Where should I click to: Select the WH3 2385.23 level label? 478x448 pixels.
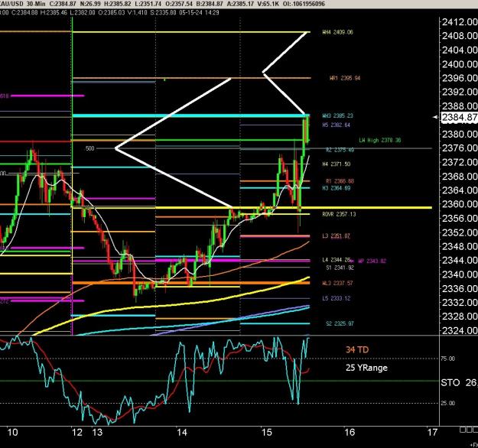coord(337,115)
